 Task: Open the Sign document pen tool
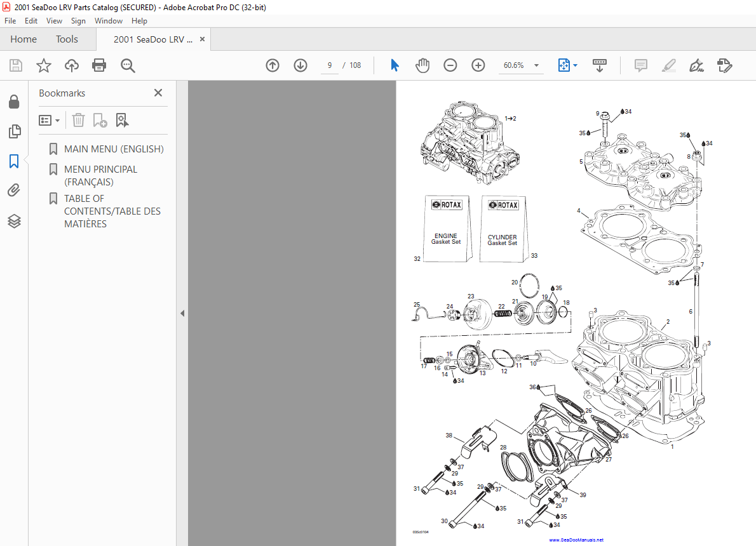click(x=697, y=65)
